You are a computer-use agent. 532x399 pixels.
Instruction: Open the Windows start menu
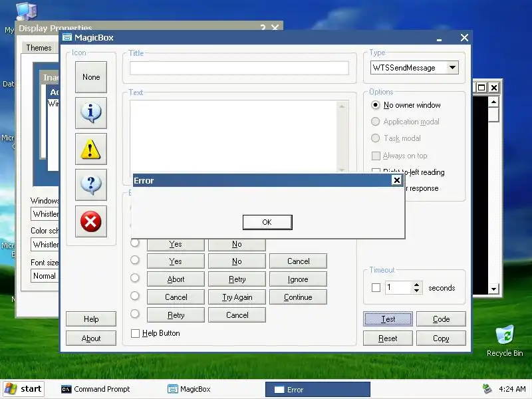(23, 389)
